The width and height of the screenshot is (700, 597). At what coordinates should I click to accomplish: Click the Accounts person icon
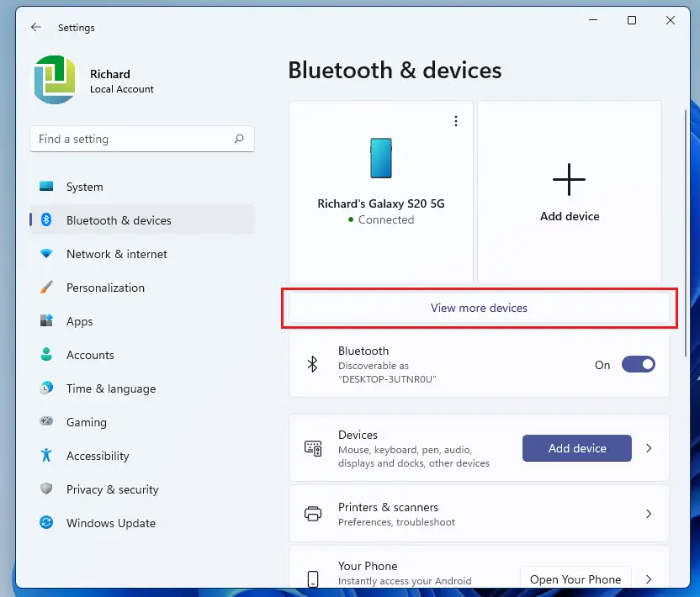pos(46,354)
